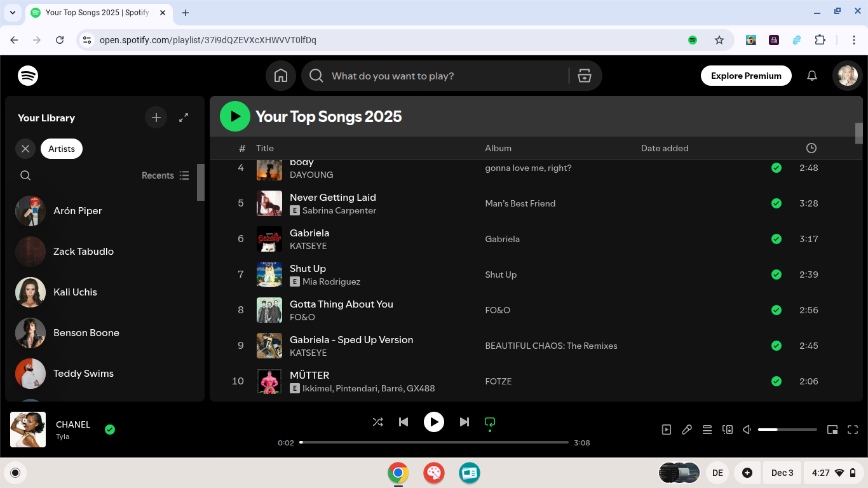868x488 pixels.
Task: Click Explore Premium button
Action: (x=746, y=76)
